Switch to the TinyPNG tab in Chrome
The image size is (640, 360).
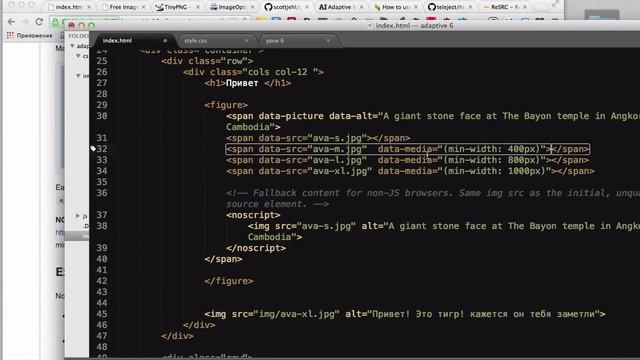[x=177, y=7]
